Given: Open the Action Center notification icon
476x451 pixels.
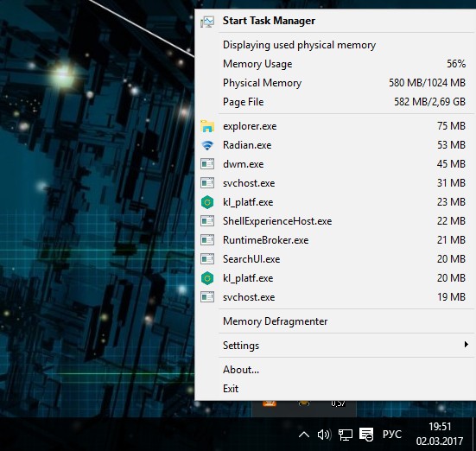Looking at the screenshot, I should pos(366,435).
